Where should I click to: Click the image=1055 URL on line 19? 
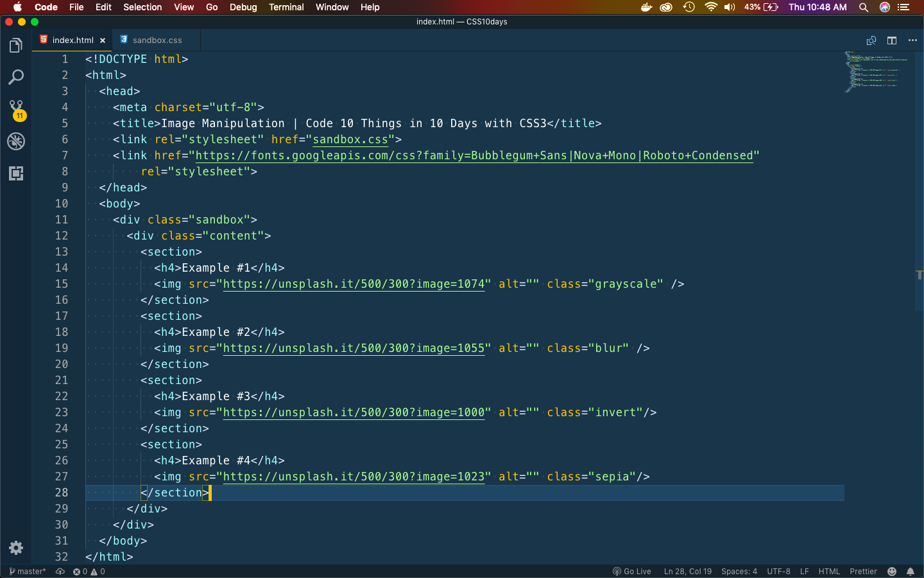pos(354,348)
